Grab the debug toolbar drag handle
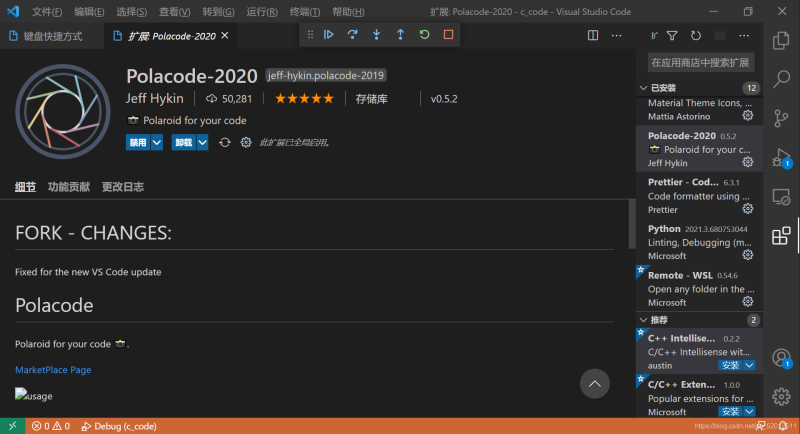The height and width of the screenshot is (434, 800). (310, 35)
